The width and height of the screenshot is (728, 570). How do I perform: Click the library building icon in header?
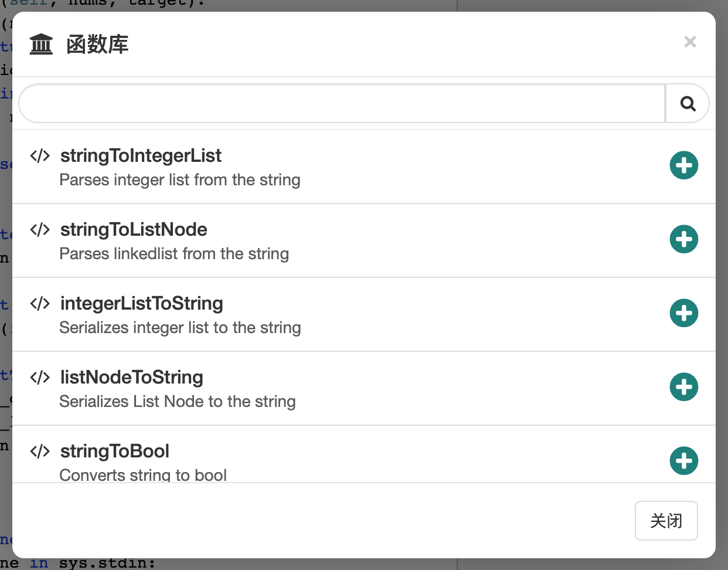pos(41,45)
